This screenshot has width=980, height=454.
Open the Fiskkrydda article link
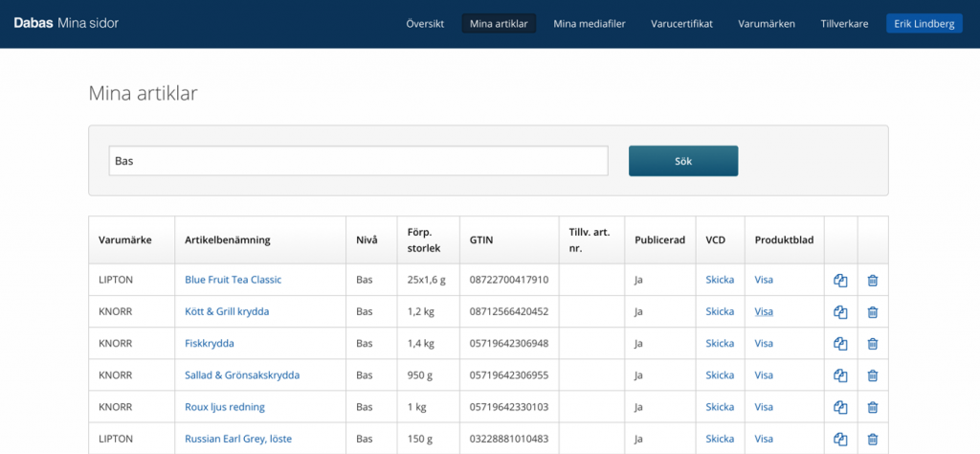210,343
